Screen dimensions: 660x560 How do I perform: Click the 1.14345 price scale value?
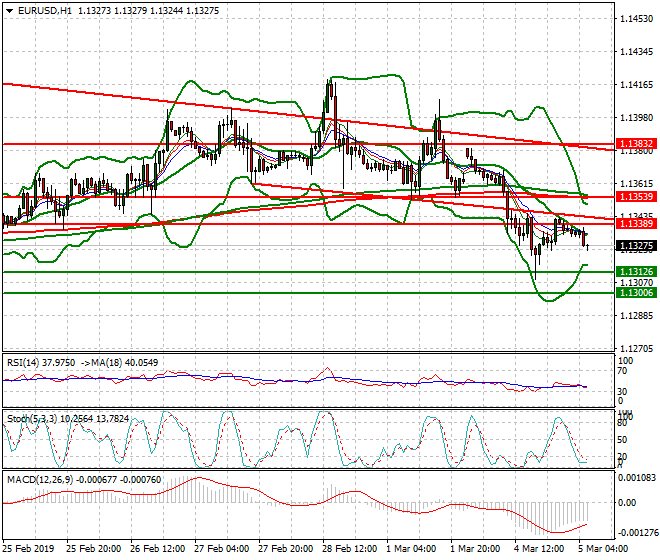636,52
